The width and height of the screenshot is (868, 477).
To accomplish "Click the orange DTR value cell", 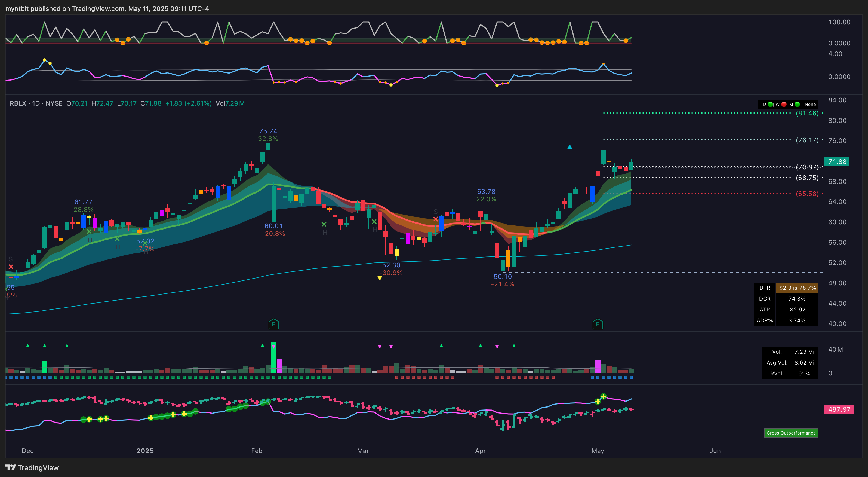I will tap(797, 288).
